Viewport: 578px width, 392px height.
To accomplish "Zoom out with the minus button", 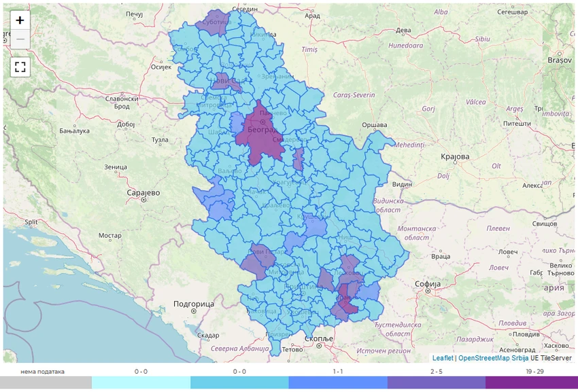I will [x=20, y=39].
